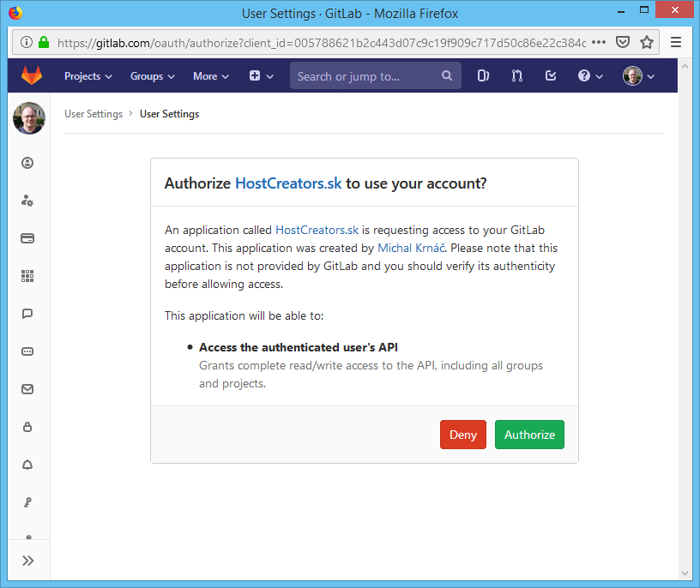Image resolution: width=700 pixels, height=588 pixels.
Task: Authorize HostCreators.sk application
Action: click(x=529, y=435)
